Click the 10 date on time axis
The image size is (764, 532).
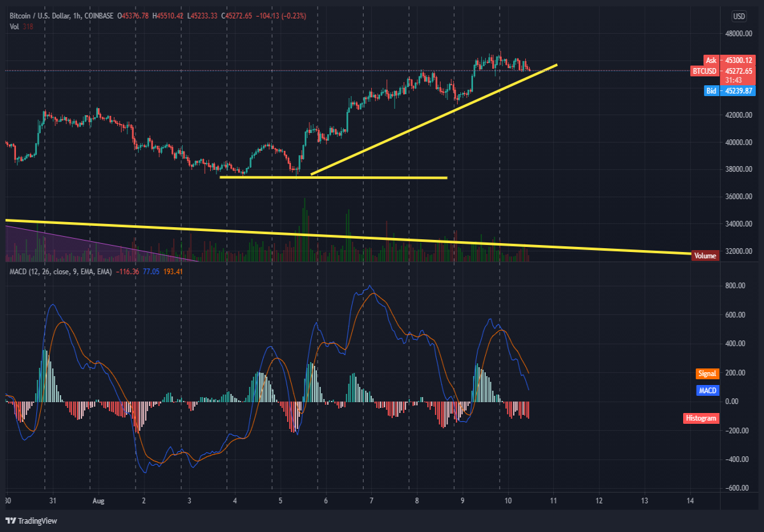508,500
